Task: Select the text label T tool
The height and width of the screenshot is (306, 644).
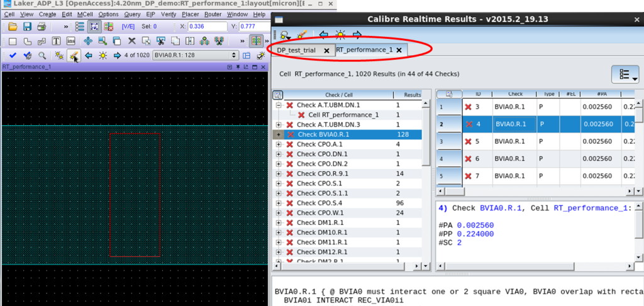Action: (56, 41)
